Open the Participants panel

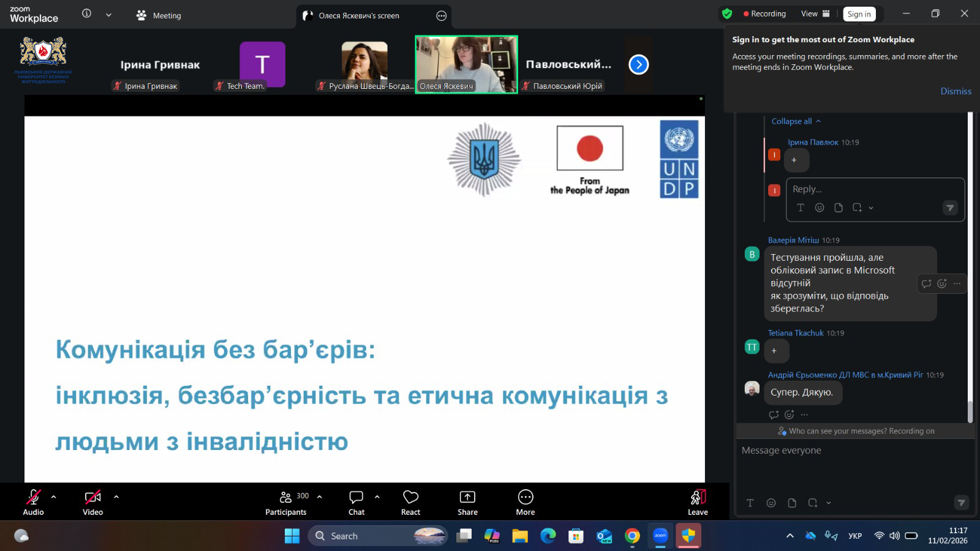[286, 503]
